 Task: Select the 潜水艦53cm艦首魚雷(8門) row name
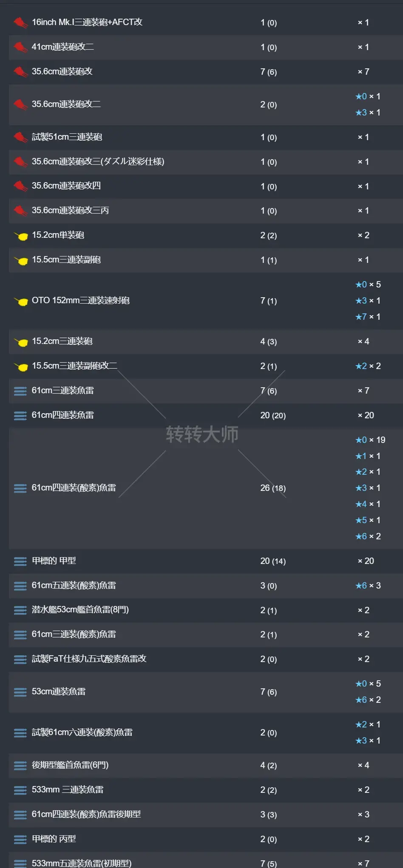coord(80,610)
